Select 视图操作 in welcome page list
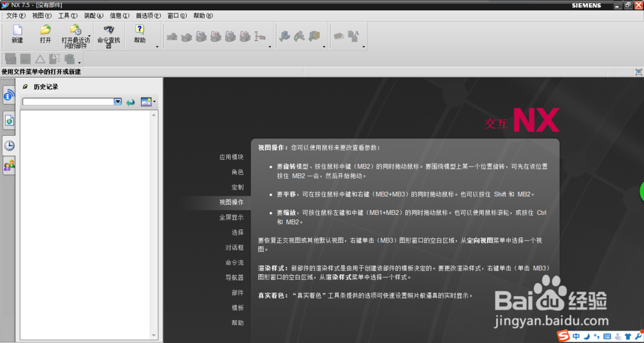The image size is (644, 343). click(x=231, y=202)
